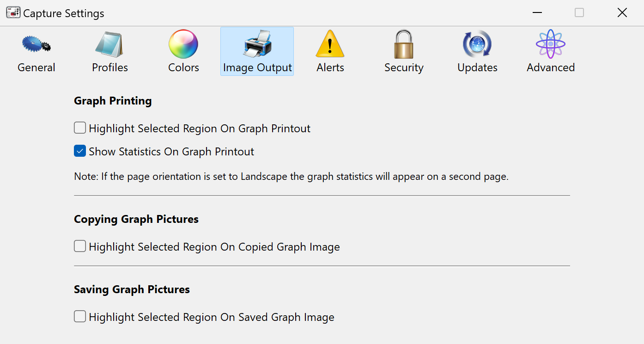This screenshot has height=344, width=644.
Task: Click the disabled maximize window button
Action: (x=579, y=13)
